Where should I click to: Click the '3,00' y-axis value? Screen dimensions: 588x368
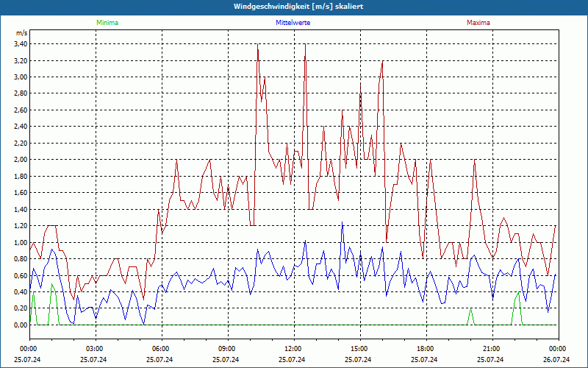click(x=21, y=77)
